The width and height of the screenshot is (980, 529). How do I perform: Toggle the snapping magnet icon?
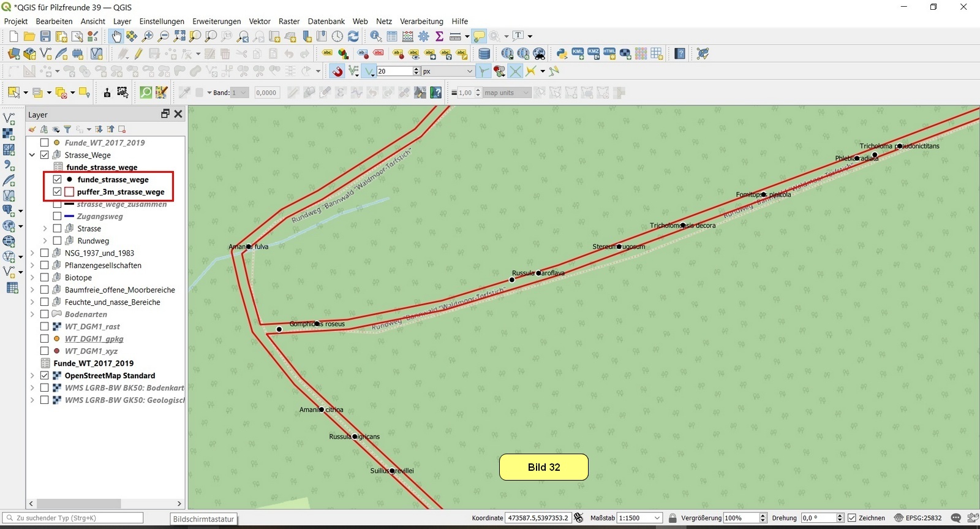(x=337, y=72)
